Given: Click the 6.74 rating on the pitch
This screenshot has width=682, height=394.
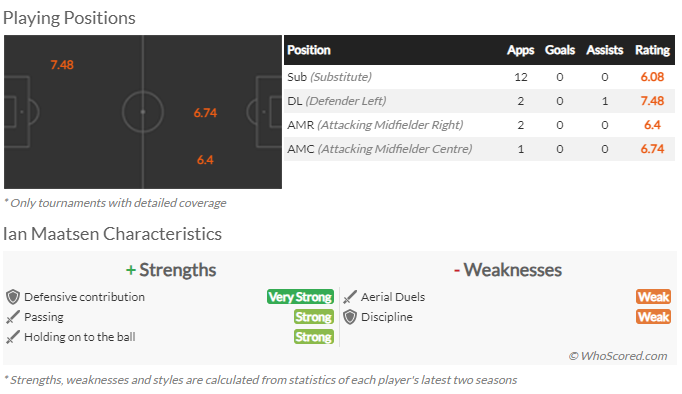Looking at the screenshot, I should (205, 113).
